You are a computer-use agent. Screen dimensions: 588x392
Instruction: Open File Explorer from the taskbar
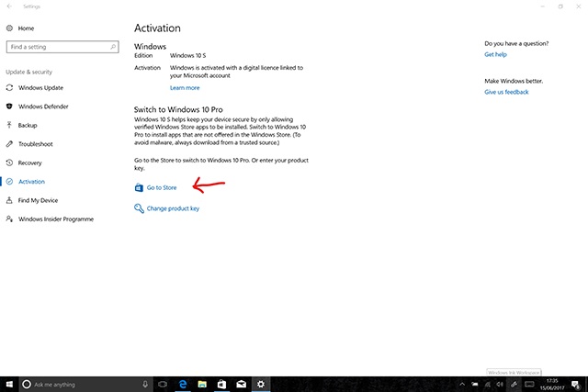coord(202,384)
